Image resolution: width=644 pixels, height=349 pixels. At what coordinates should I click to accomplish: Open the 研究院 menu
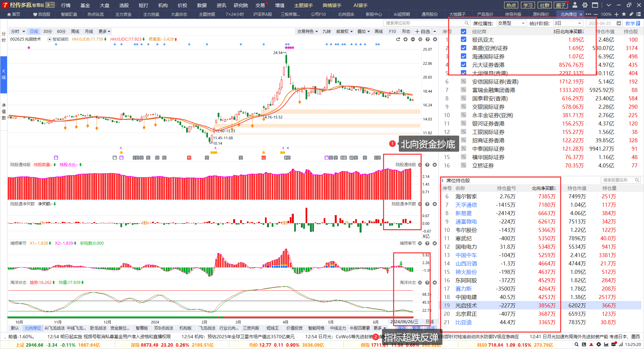[241, 5]
